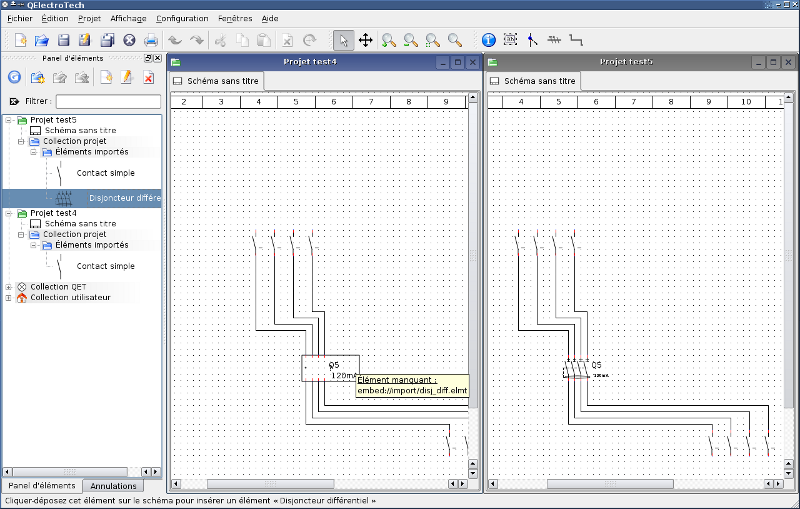Clear the Filtrer field with arrow icon
The image size is (800, 509).
(14, 101)
